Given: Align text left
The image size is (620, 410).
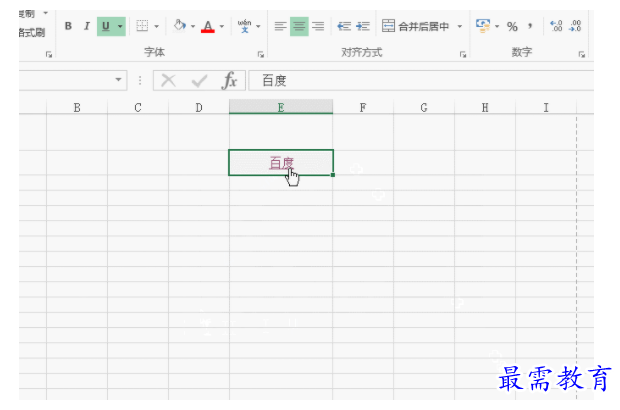Looking at the screenshot, I should pyautogui.click(x=280, y=26).
